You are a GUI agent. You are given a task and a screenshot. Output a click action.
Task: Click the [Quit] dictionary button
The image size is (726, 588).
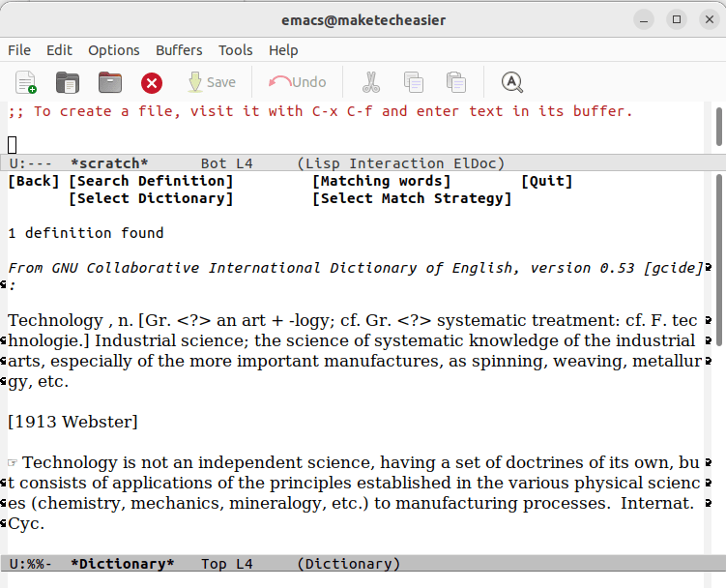pyautogui.click(x=547, y=181)
